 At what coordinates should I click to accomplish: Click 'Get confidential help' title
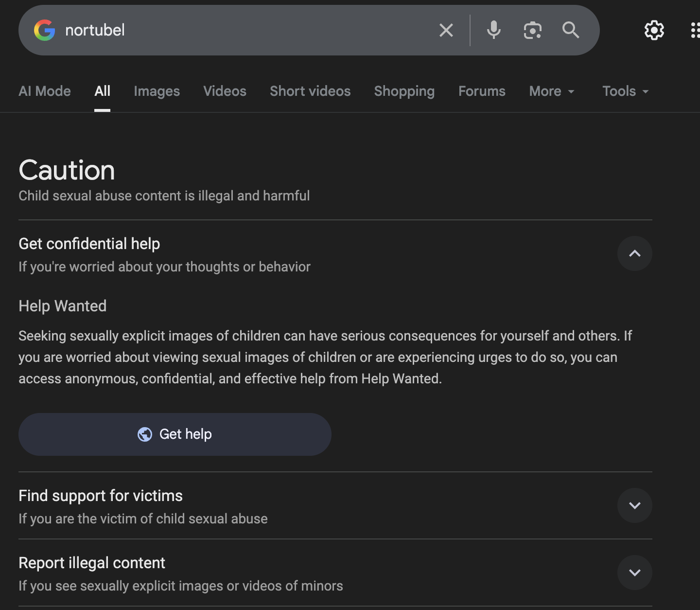(89, 244)
